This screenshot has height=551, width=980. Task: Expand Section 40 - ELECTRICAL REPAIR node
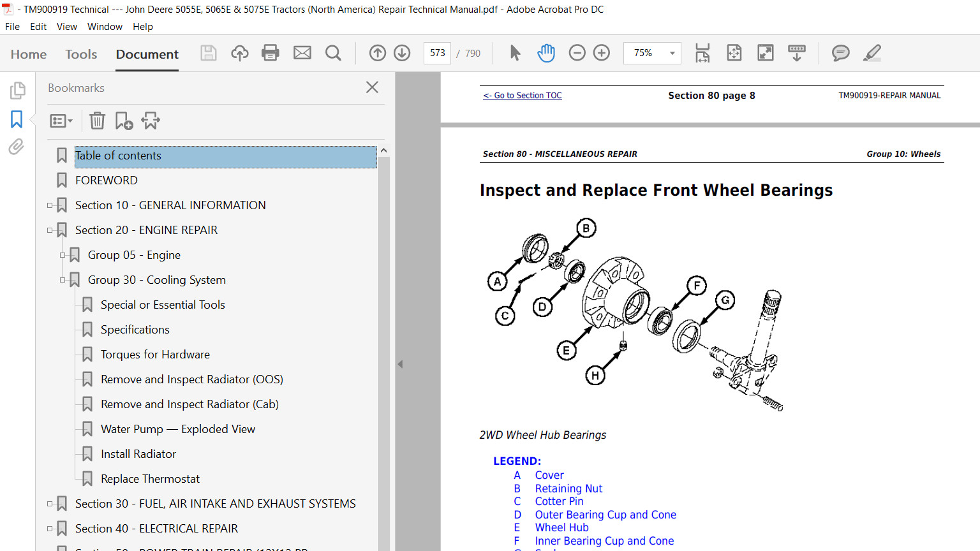tap(50, 529)
